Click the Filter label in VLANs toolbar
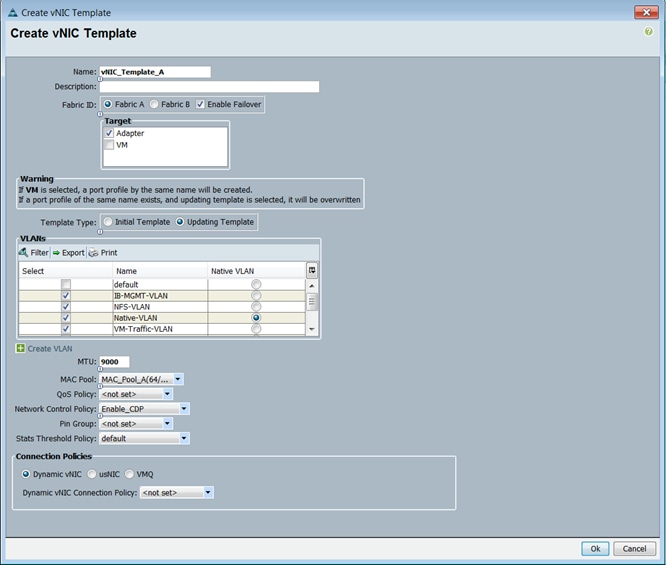Viewport: 666px width, 565px height. tap(40, 253)
